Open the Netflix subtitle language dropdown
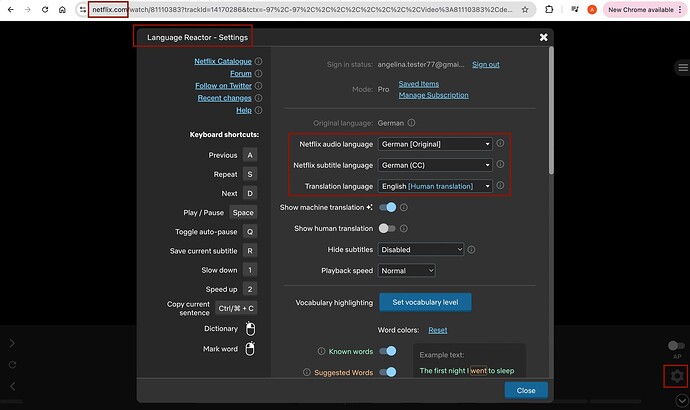The height and width of the screenshot is (410, 690). [x=435, y=165]
